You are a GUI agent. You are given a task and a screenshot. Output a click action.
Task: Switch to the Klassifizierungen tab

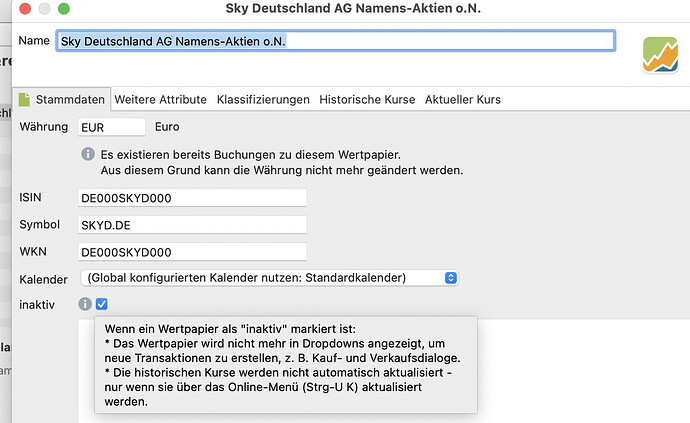tap(263, 99)
